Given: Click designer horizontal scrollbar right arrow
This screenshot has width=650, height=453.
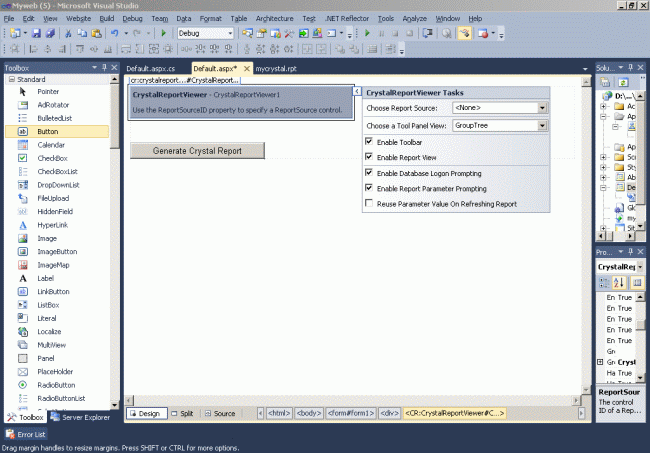Looking at the screenshot, I should (x=576, y=400).
